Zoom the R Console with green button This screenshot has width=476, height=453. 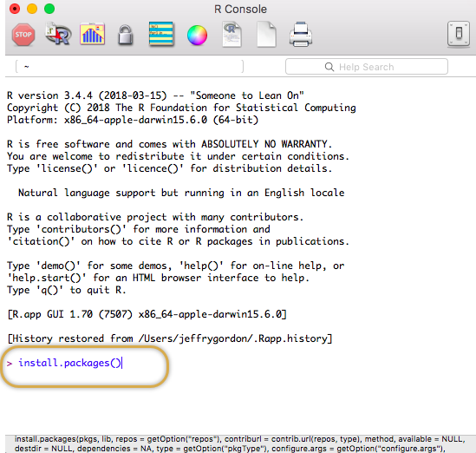coord(49,9)
